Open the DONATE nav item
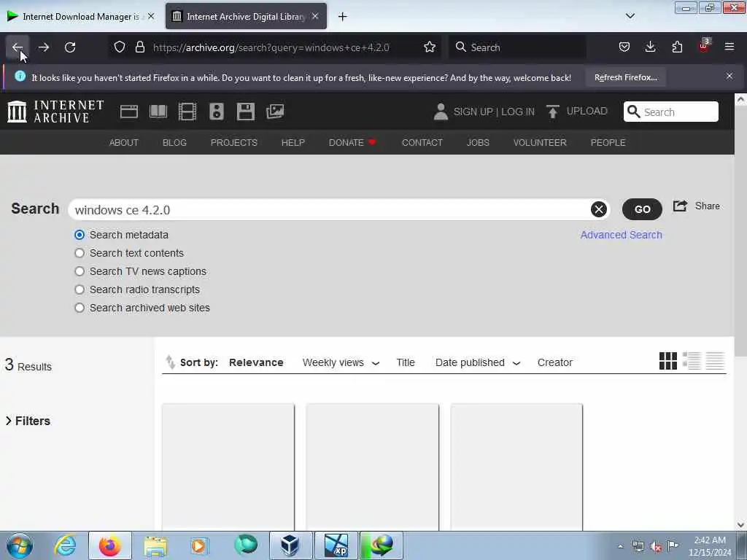The height and width of the screenshot is (560, 747). tap(352, 143)
